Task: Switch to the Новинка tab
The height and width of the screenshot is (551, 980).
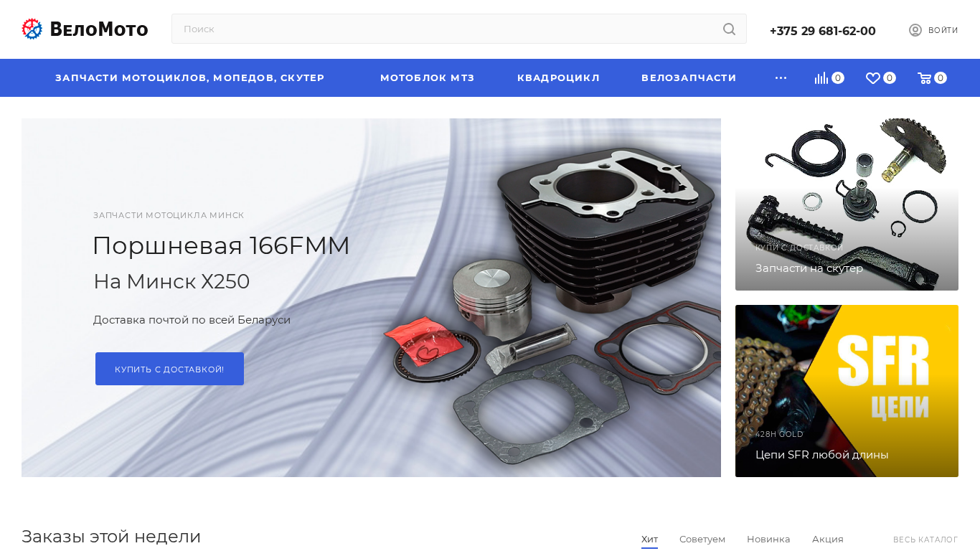Action: tap(768, 539)
